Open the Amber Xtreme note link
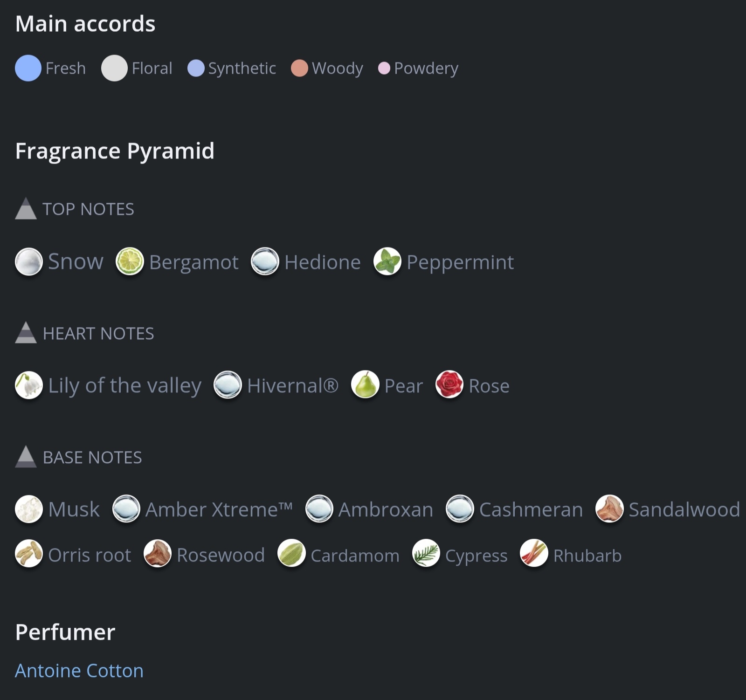The height and width of the screenshot is (700, 746). pos(219,509)
